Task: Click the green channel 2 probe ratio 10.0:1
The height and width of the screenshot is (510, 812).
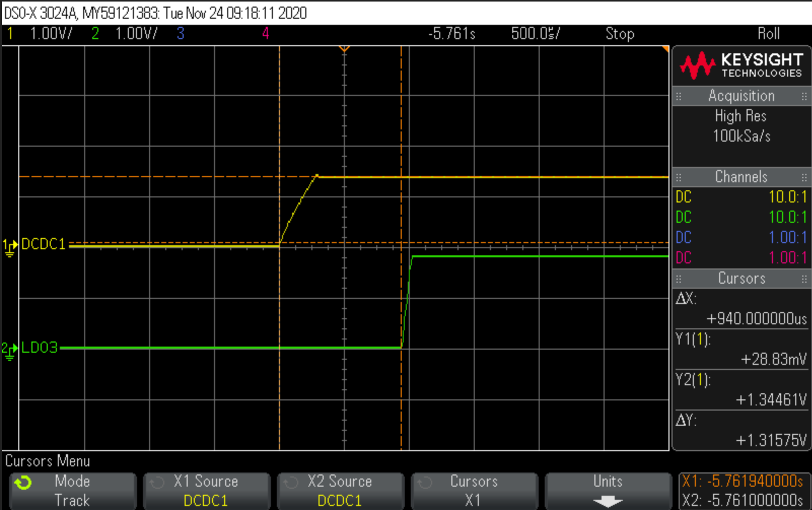Action: pos(788,217)
